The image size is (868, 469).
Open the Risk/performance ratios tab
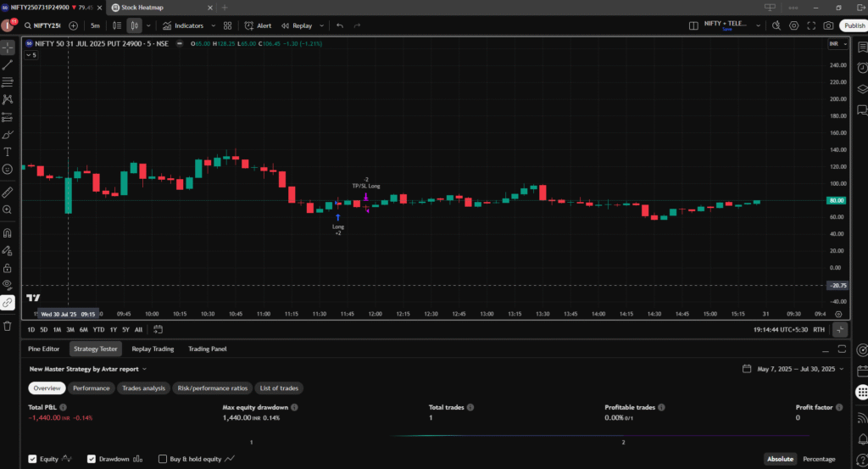point(213,388)
